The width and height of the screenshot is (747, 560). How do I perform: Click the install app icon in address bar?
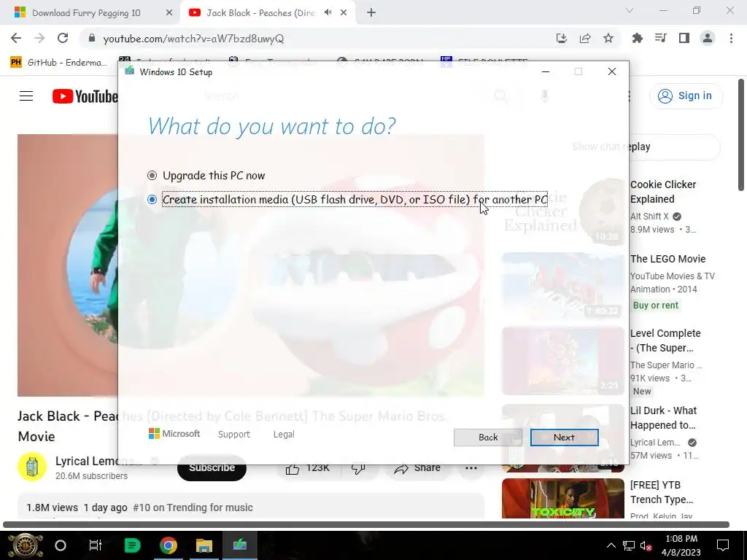pos(561,38)
